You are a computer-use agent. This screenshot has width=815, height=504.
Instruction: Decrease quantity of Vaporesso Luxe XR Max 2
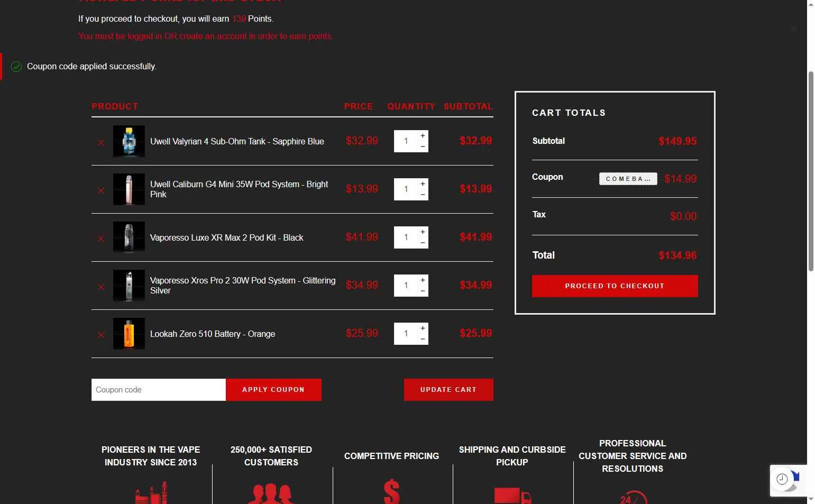click(x=423, y=243)
